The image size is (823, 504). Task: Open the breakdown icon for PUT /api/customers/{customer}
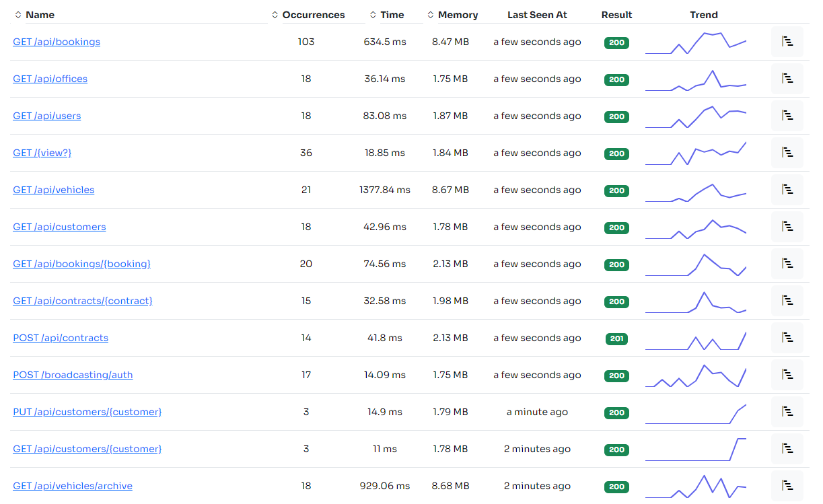(787, 412)
